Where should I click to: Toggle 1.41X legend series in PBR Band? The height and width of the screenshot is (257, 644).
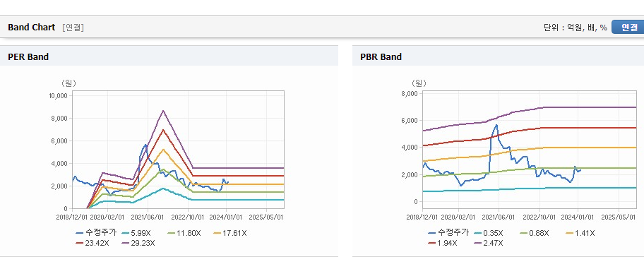(x=580, y=233)
